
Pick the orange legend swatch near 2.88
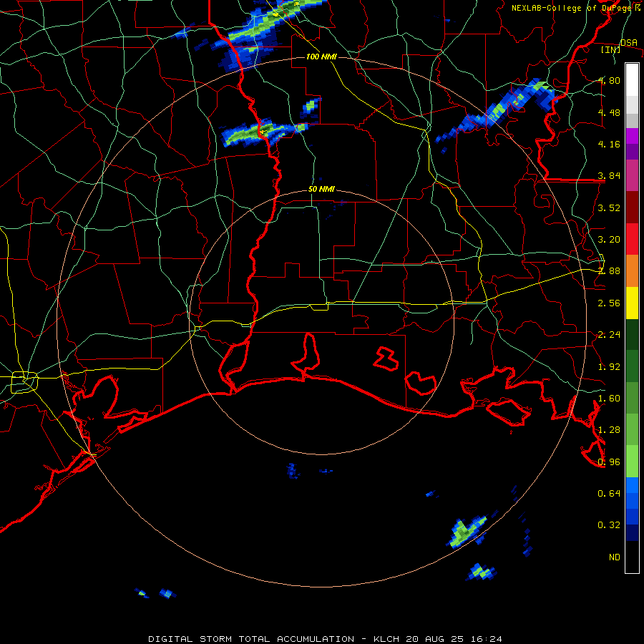(632, 271)
